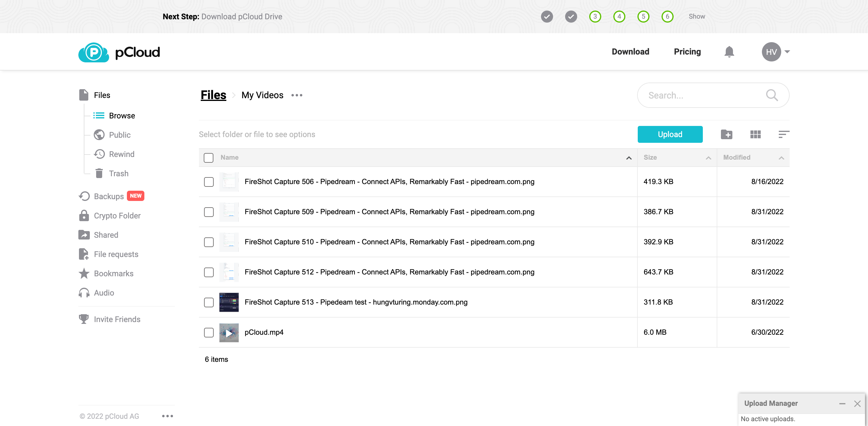Click Show to reveal onboarding steps

point(697,16)
